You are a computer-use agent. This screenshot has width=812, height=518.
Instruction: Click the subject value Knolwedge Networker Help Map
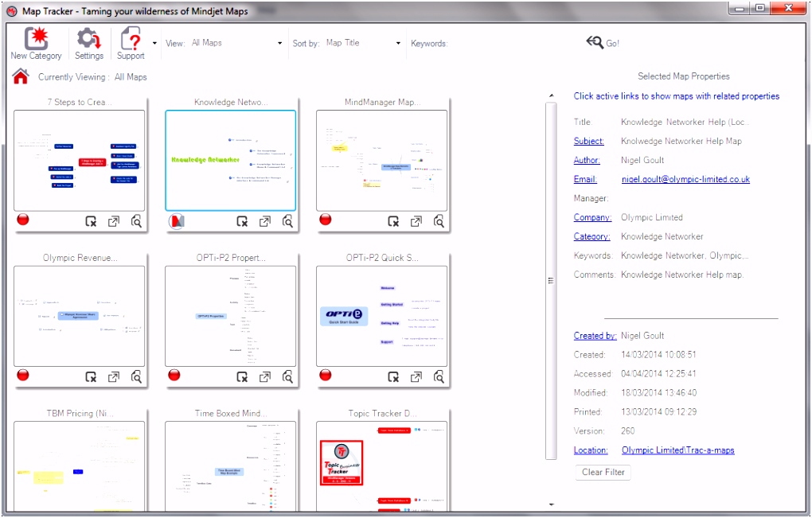point(681,142)
